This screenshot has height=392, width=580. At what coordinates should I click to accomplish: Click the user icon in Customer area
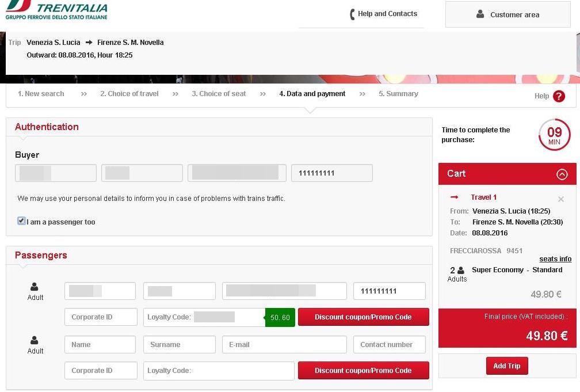[480, 14]
